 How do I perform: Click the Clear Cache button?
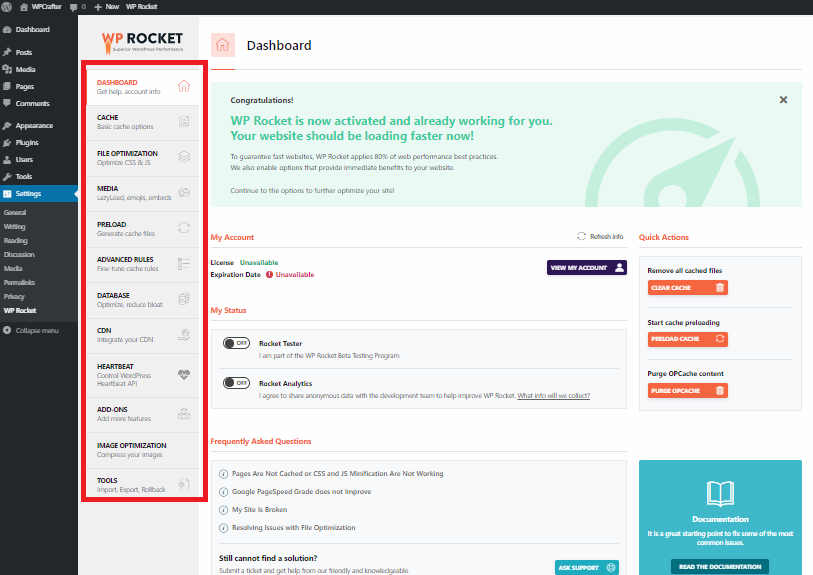(x=688, y=288)
